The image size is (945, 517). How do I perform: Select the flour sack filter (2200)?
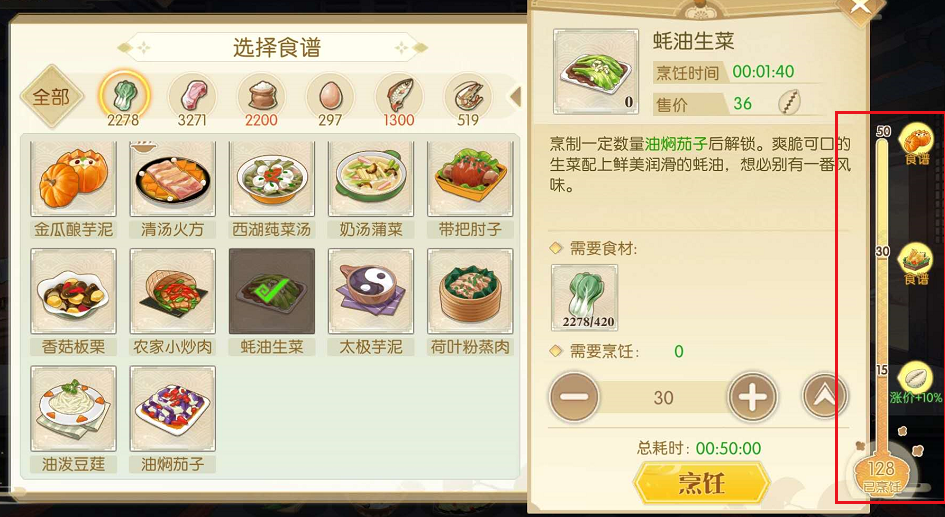point(261,96)
